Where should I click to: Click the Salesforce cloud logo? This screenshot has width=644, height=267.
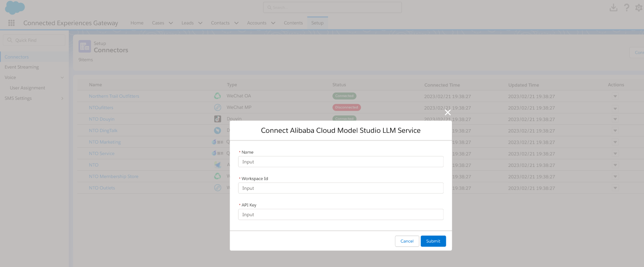(x=15, y=8)
